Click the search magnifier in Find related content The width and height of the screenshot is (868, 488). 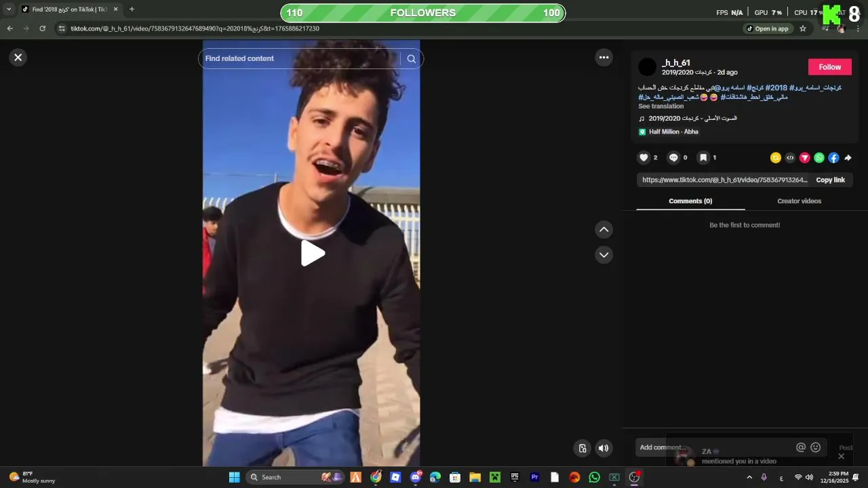pos(411,59)
